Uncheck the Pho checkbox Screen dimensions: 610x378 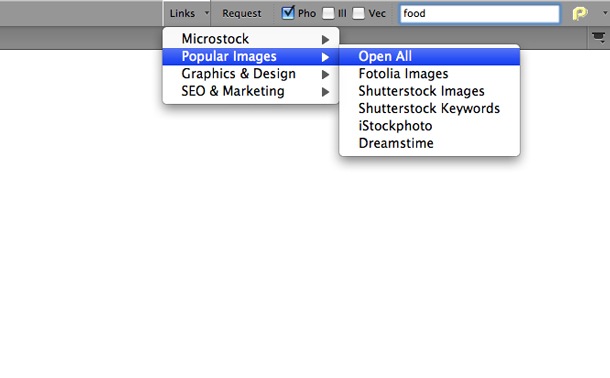tap(288, 13)
